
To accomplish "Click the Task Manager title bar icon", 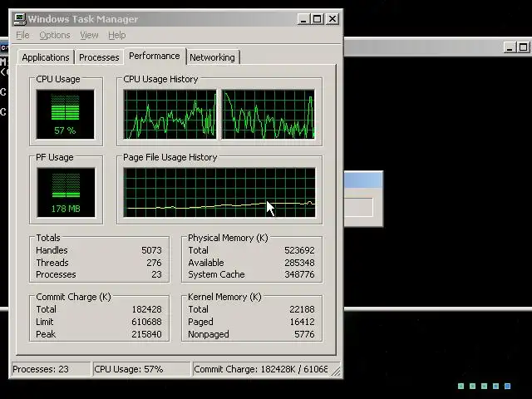I will (19, 19).
